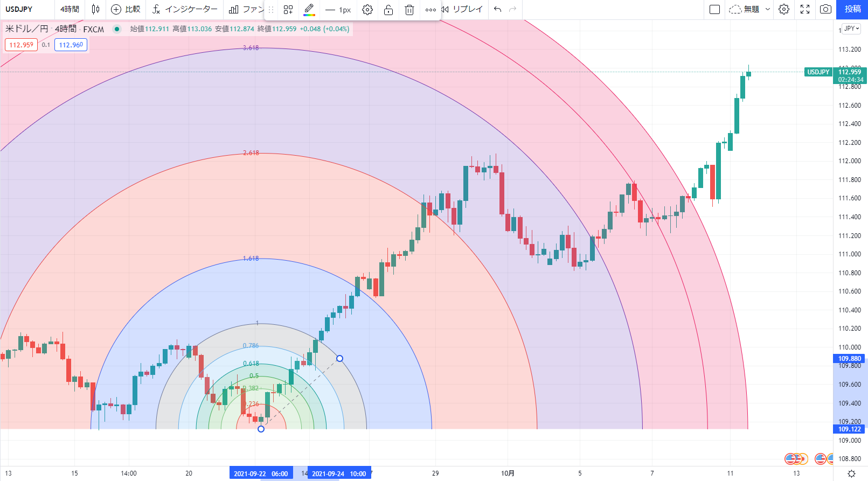Open the JPY currency dropdown

851,29
